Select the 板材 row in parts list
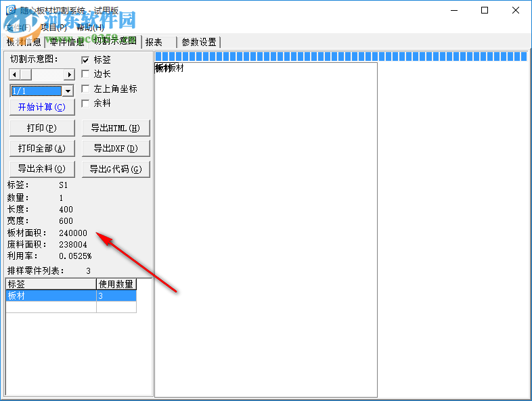The image size is (532, 401). pyautogui.click(x=71, y=296)
